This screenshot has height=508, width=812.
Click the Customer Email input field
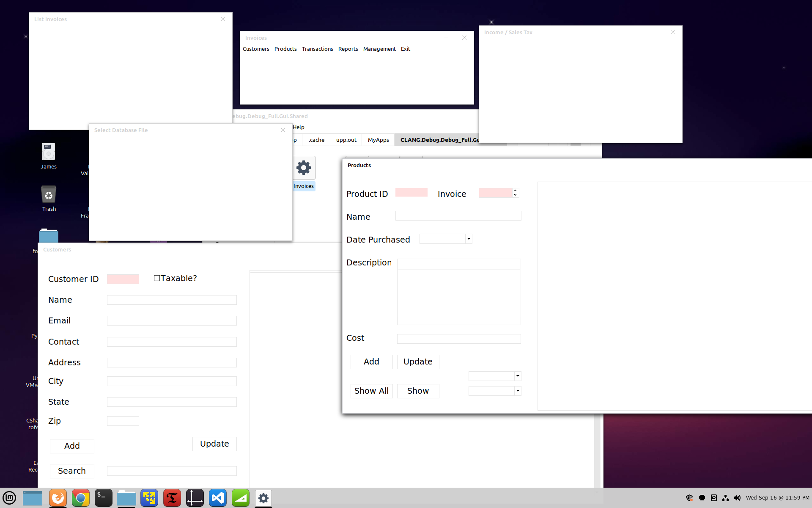click(172, 321)
